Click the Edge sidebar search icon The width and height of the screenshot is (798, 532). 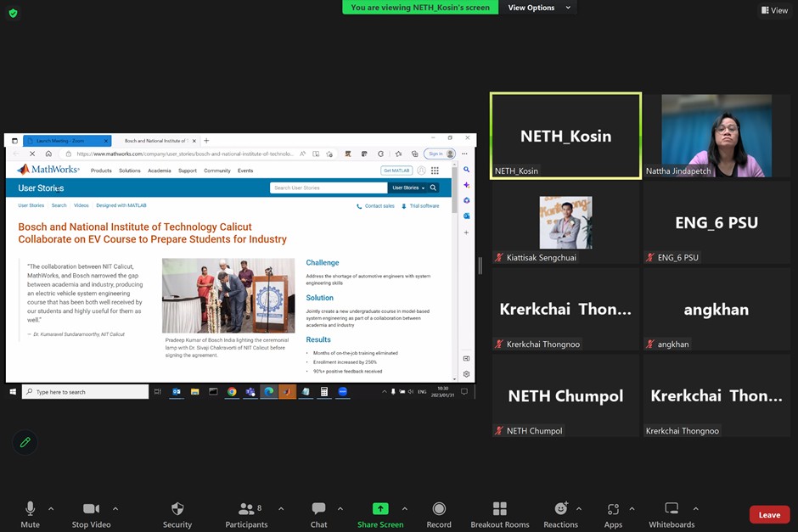[466, 170]
